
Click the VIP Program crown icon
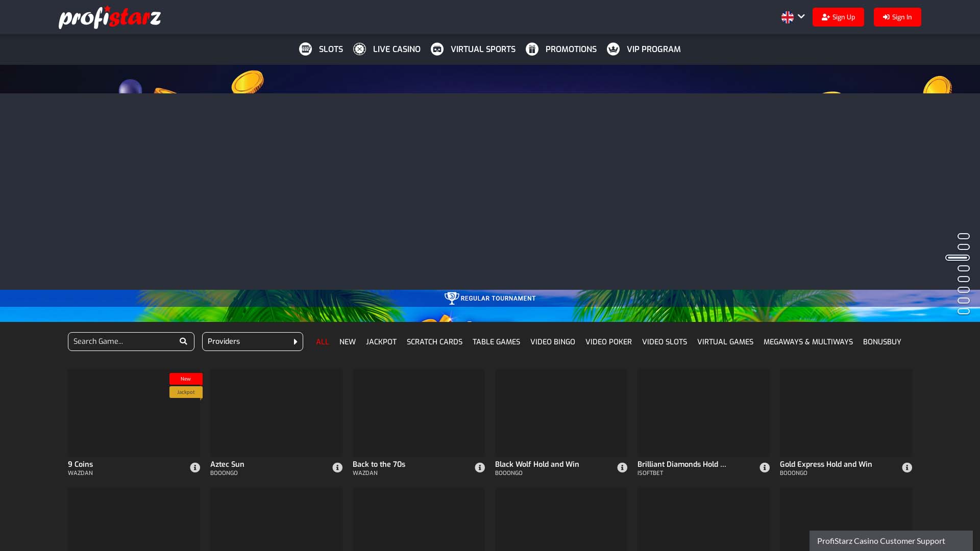point(613,49)
